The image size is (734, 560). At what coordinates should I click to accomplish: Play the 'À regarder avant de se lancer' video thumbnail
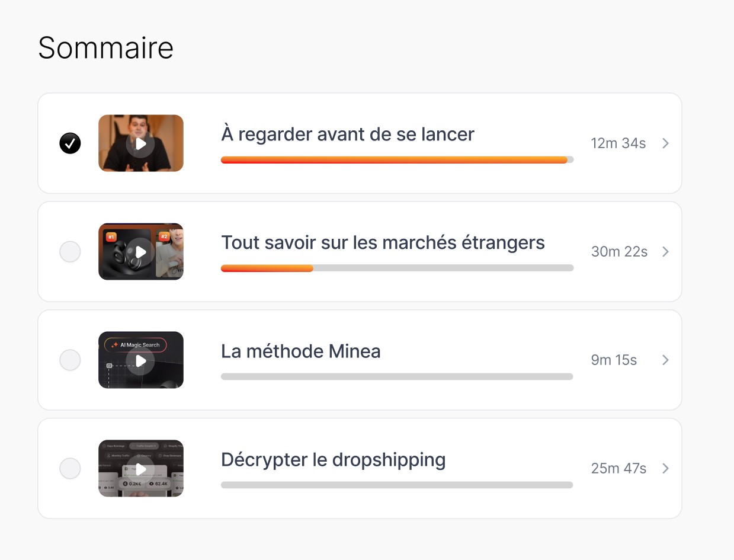pos(141,143)
